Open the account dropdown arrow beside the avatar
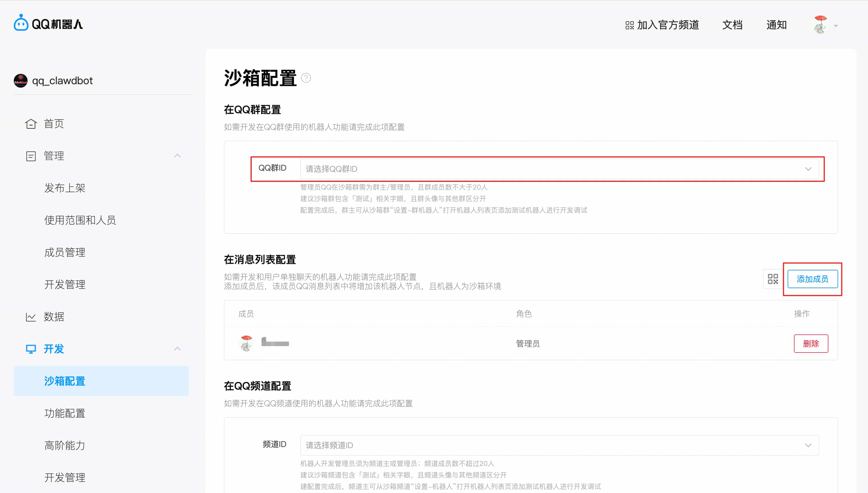 (836, 26)
